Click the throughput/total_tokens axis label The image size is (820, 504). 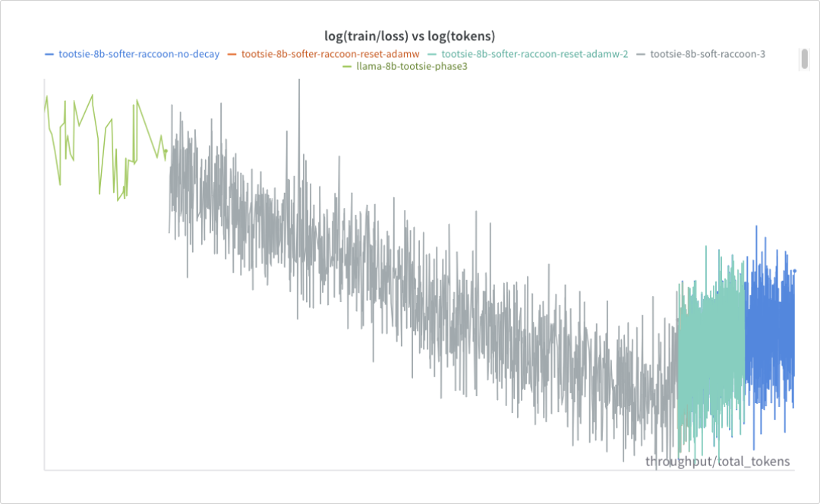[717, 461]
